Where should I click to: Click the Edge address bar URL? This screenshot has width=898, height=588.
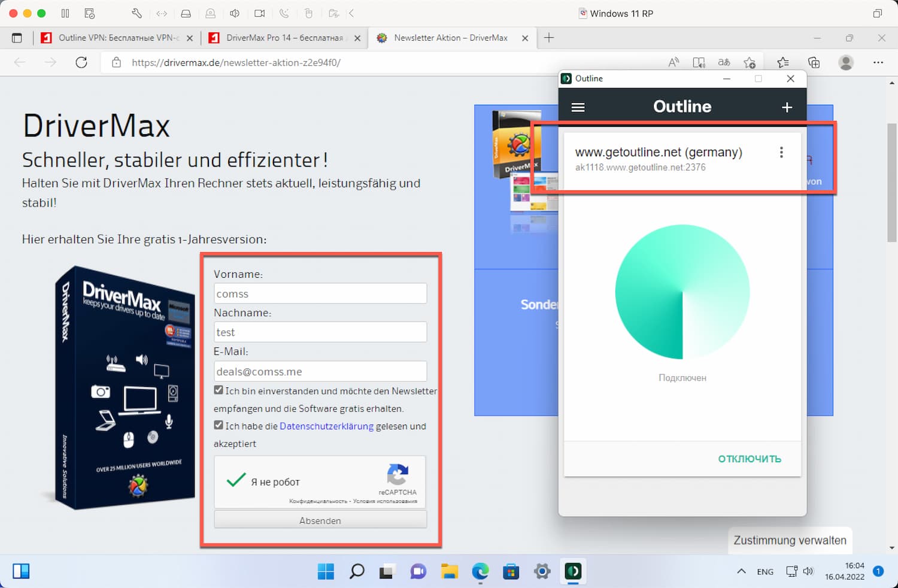click(236, 62)
